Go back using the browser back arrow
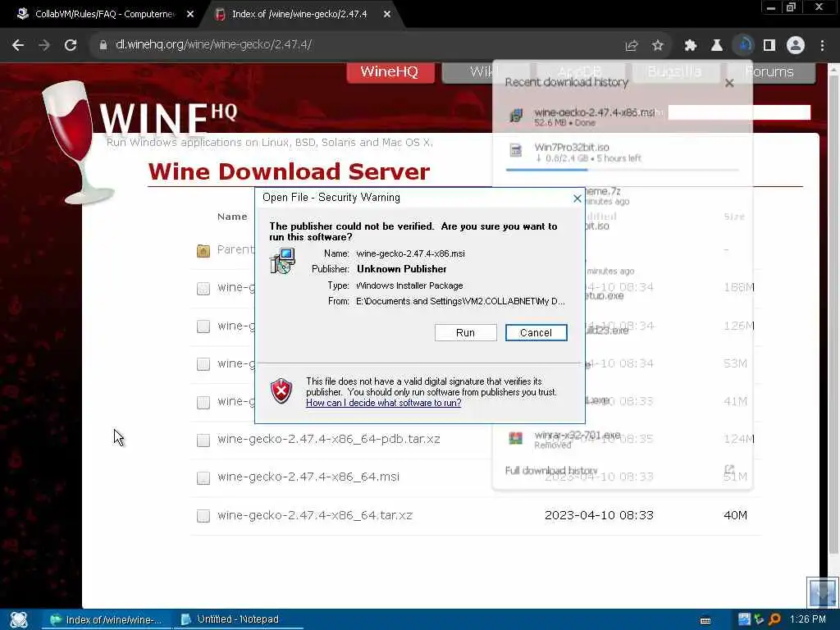The width and height of the screenshot is (840, 630). coord(18,45)
